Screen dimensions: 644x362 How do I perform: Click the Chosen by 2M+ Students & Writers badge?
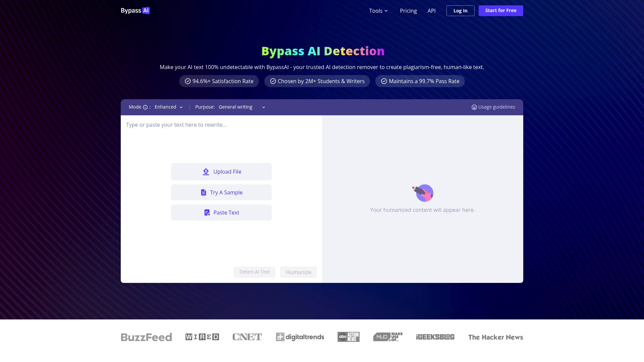[x=317, y=81]
